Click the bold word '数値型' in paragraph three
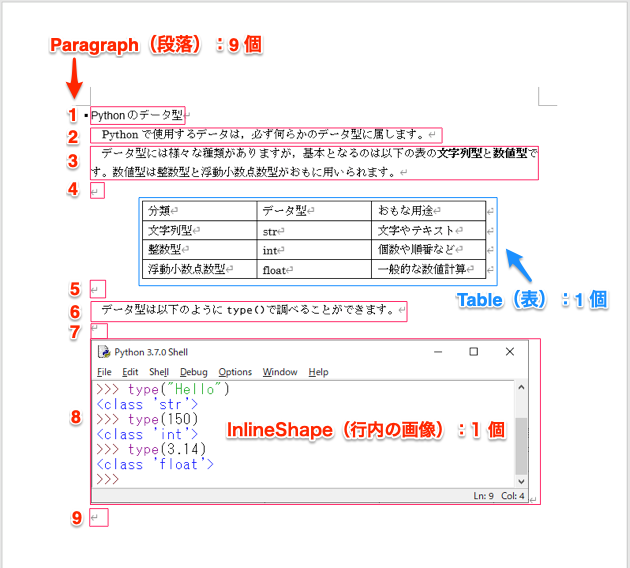 [x=510, y=153]
